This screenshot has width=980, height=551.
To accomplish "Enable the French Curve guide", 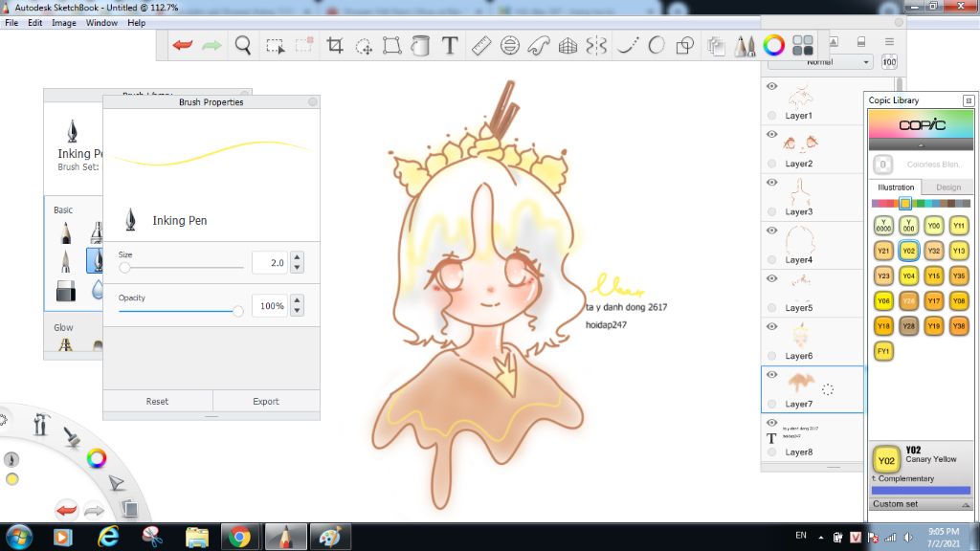I will (x=539, y=45).
